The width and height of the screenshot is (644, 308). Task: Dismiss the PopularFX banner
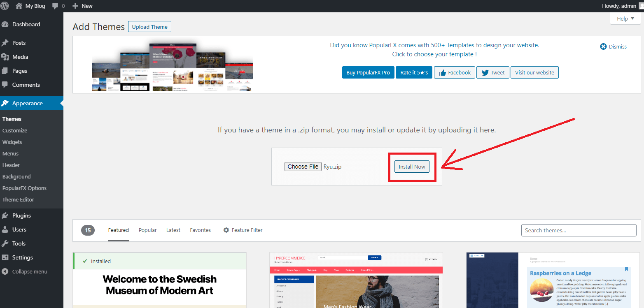614,46
